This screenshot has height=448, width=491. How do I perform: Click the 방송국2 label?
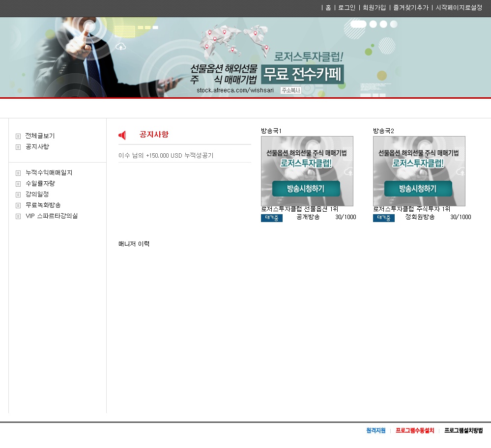383,131
